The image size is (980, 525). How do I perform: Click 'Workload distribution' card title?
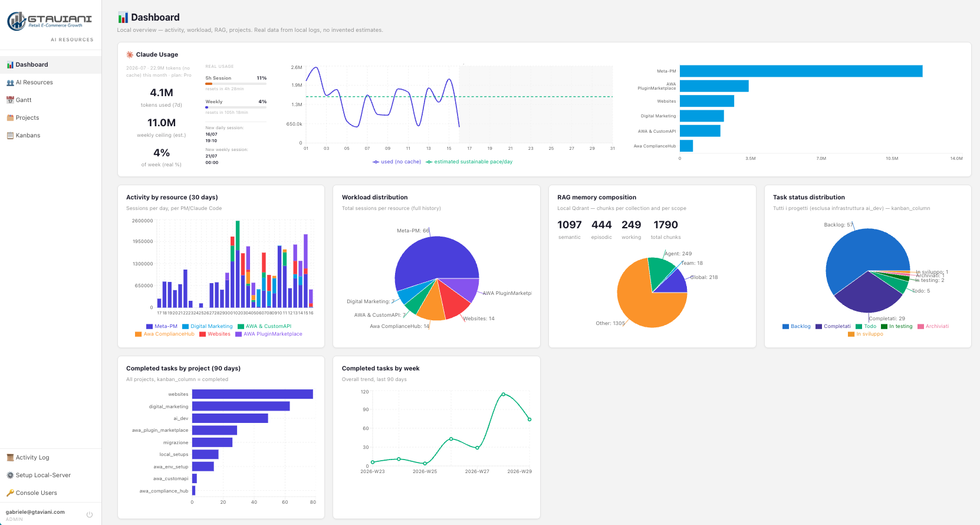point(375,197)
